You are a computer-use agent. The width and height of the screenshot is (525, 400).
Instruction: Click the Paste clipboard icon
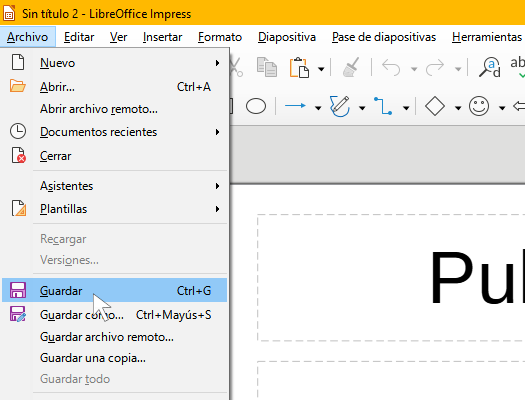click(x=299, y=68)
